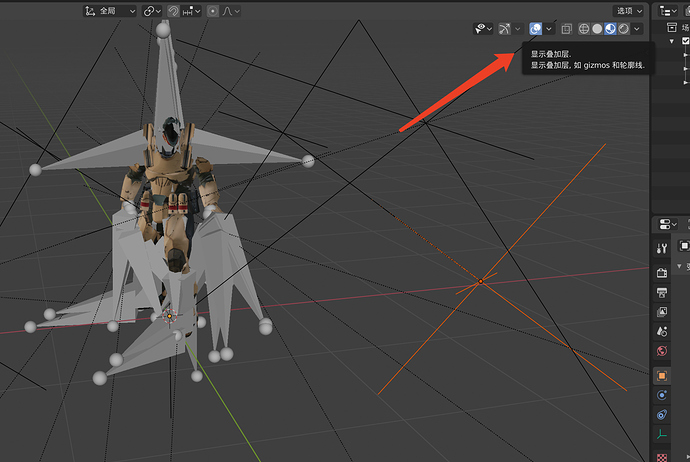
Task: Open the Render properties tab
Action: coord(661,272)
